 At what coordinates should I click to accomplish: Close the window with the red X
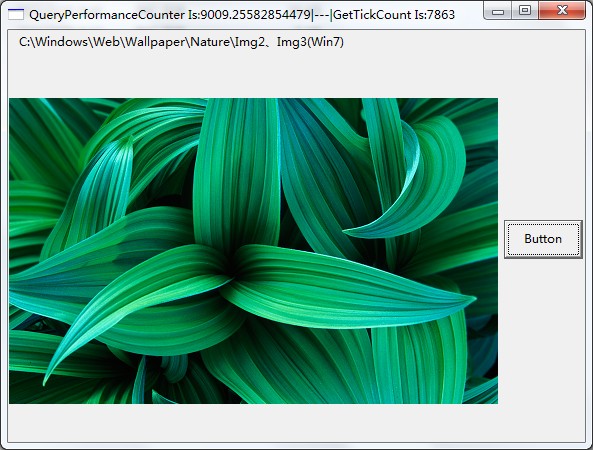click(x=562, y=11)
